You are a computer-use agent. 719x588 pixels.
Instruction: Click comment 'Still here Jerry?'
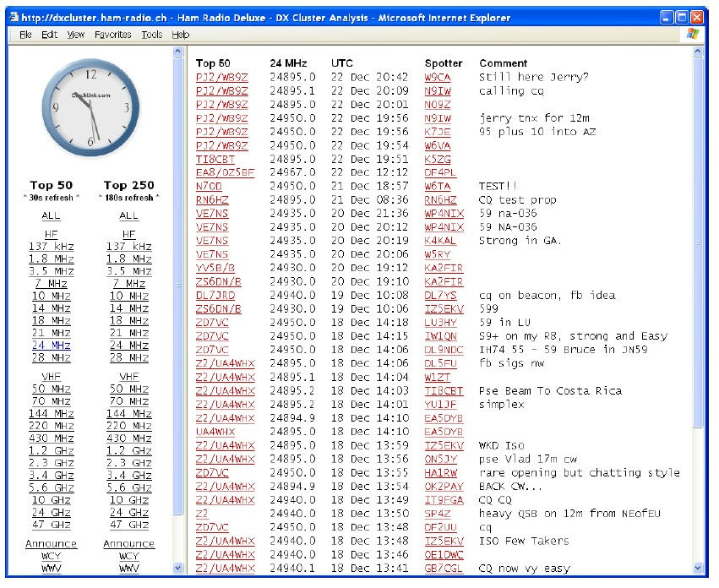click(x=533, y=77)
